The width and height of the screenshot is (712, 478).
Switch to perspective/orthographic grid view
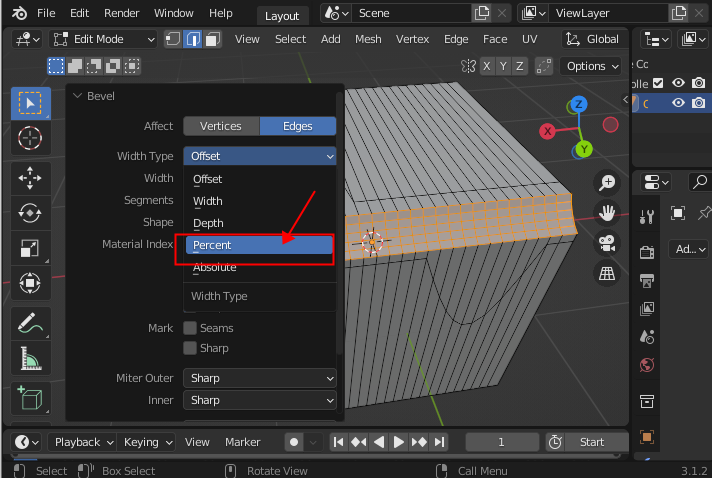click(x=607, y=273)
